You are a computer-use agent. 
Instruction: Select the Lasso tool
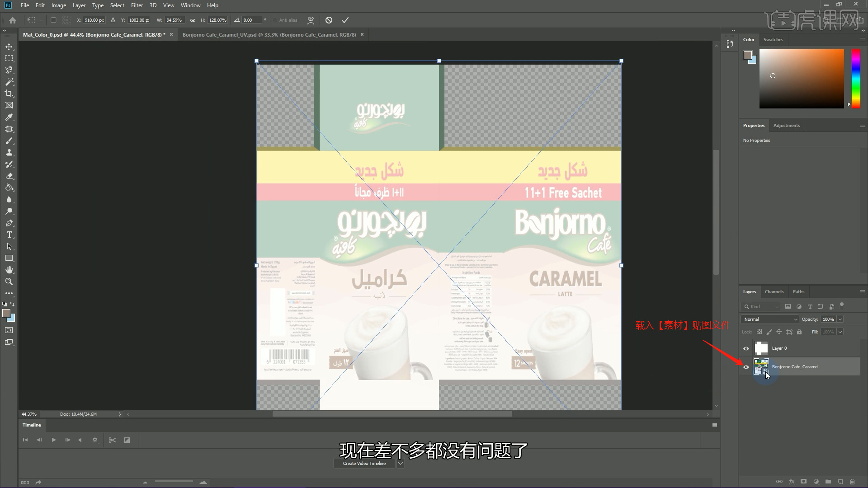(x=9, y=70)
